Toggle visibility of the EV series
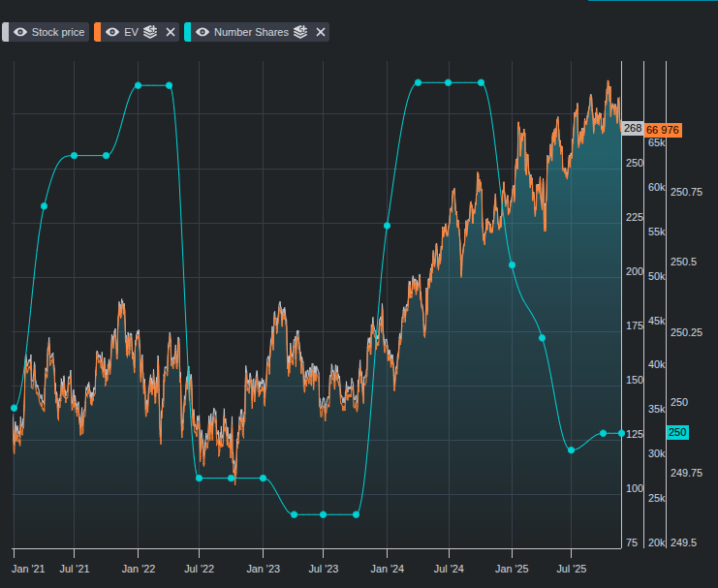The width and height of the screenshot is (718, 588). click(112, 32)
